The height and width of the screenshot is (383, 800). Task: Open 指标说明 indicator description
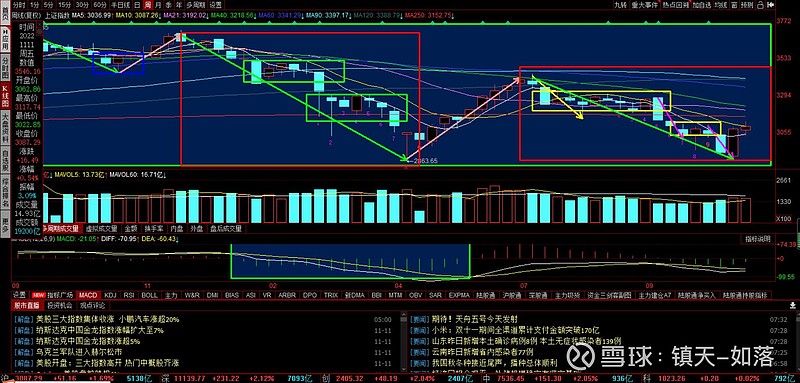758,239
